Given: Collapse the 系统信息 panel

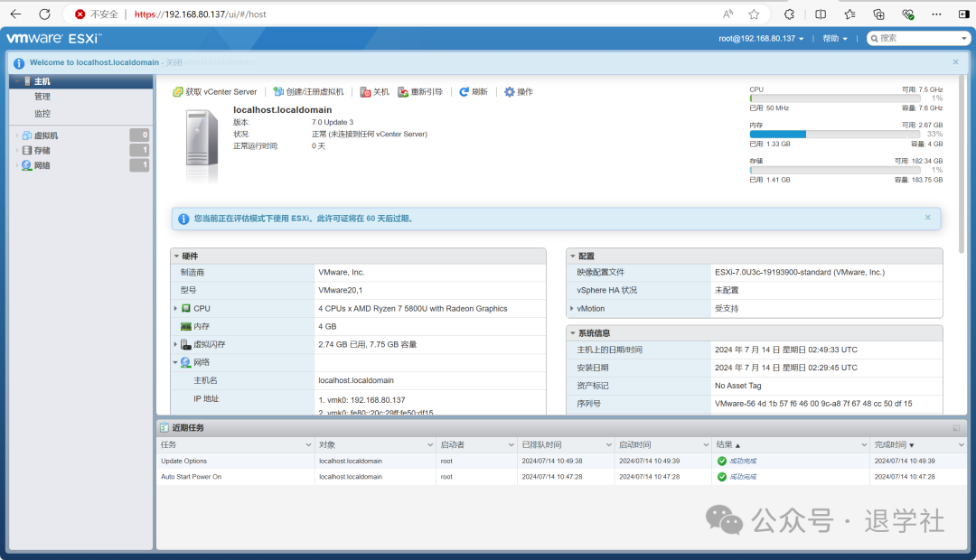Looking at the screenshot, I should tap(573, 333).
